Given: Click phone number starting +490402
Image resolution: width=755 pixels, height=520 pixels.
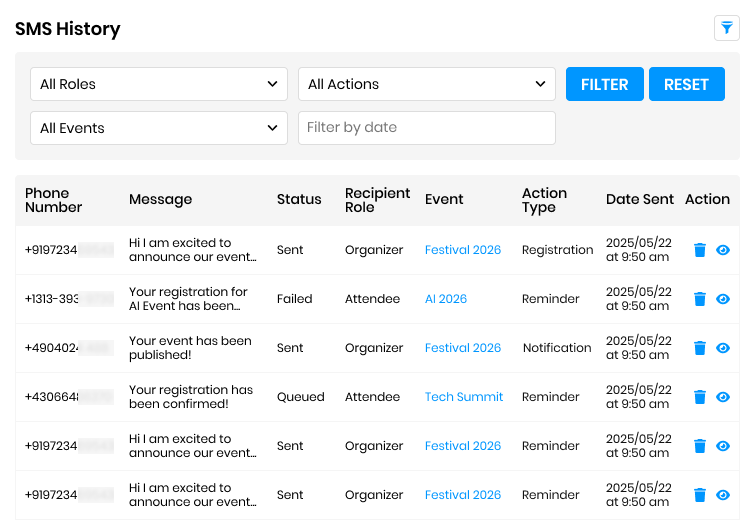Looking at the screenshot, I should tap(69, 348).
